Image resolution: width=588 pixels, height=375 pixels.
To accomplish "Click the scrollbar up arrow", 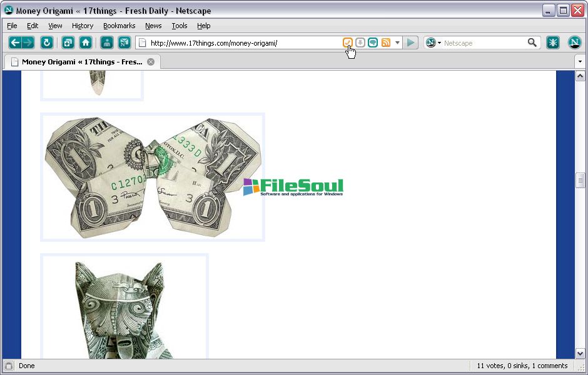I will 580,76.
